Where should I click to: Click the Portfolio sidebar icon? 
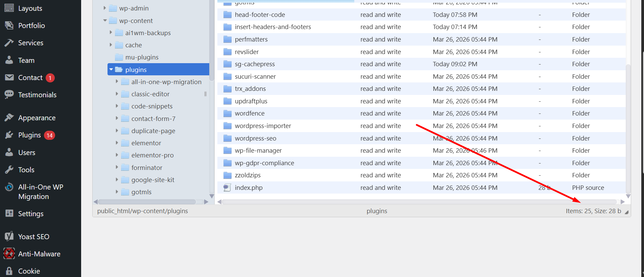pyautogui.click(x=9, y=25)
